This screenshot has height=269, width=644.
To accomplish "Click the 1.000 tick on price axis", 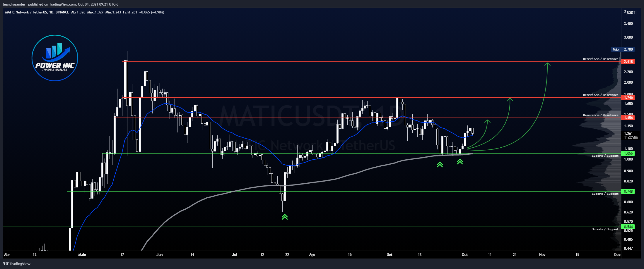I will 628,159.
